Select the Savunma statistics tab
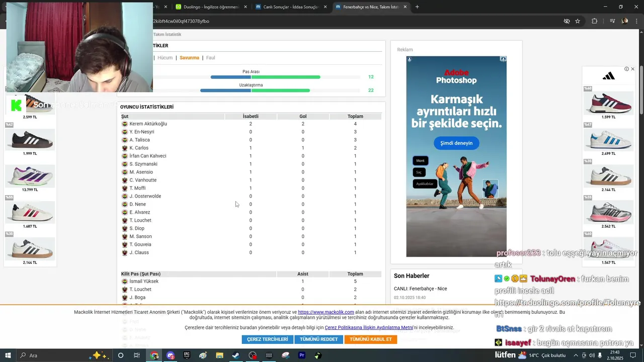Viewport: 644px width, 362px height. point(189,58)
